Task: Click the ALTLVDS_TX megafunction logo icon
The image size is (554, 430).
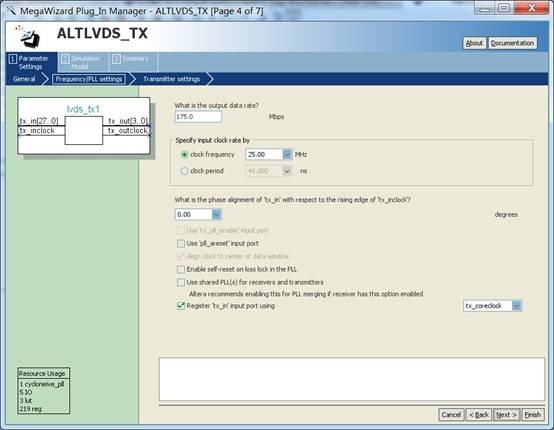Action: point(28,36)
